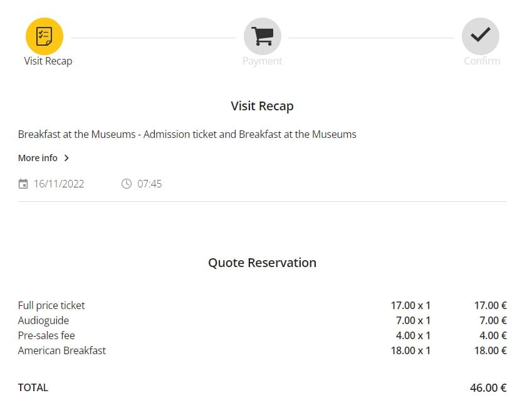Open the More info link
The height and width of the screenshot is (420, 532).
pos(38,158)
